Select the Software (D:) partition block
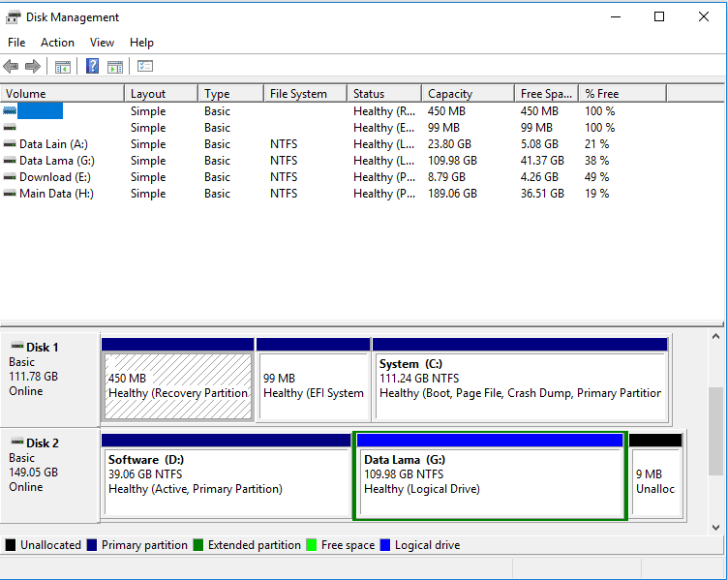This screenshot has width=728, height=580. (227, 475)
